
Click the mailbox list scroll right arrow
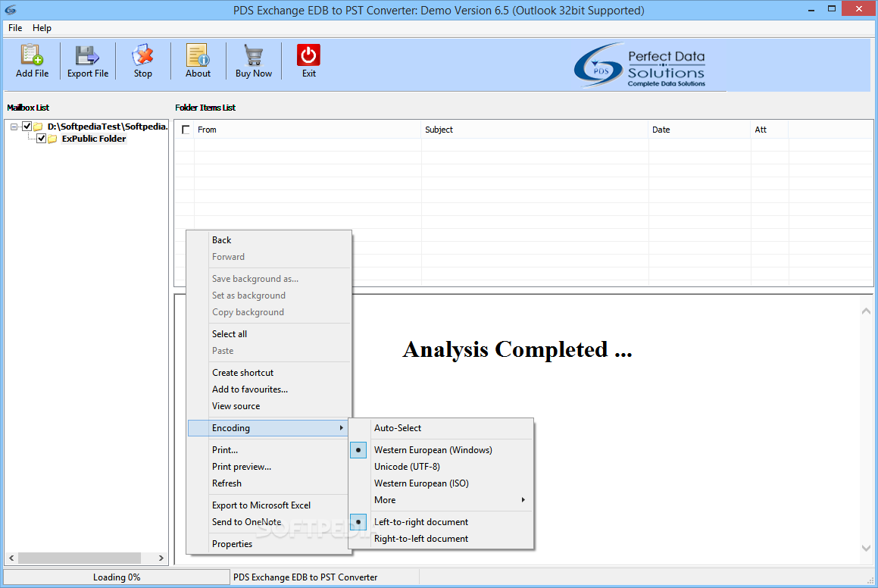161,558
